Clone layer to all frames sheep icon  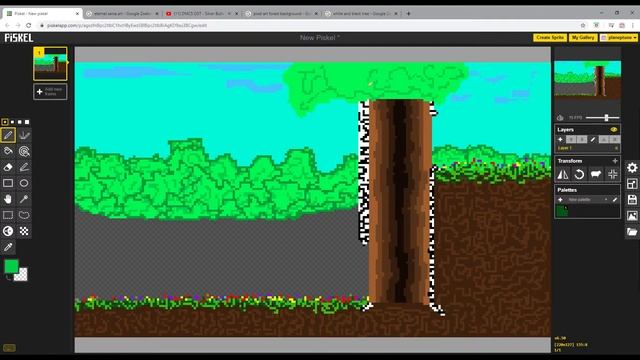pyautogui.click(x=596, y=174)
